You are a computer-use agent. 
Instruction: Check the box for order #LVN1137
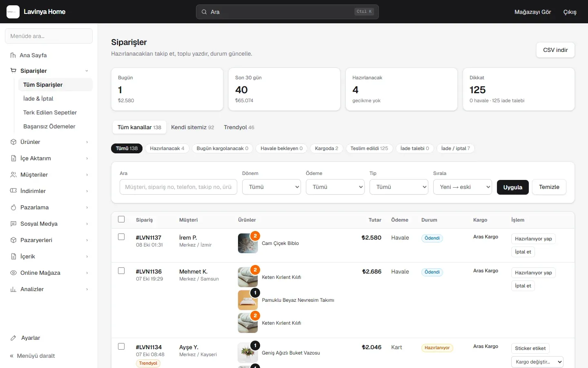pyautogui.click(x=121, y=237)
